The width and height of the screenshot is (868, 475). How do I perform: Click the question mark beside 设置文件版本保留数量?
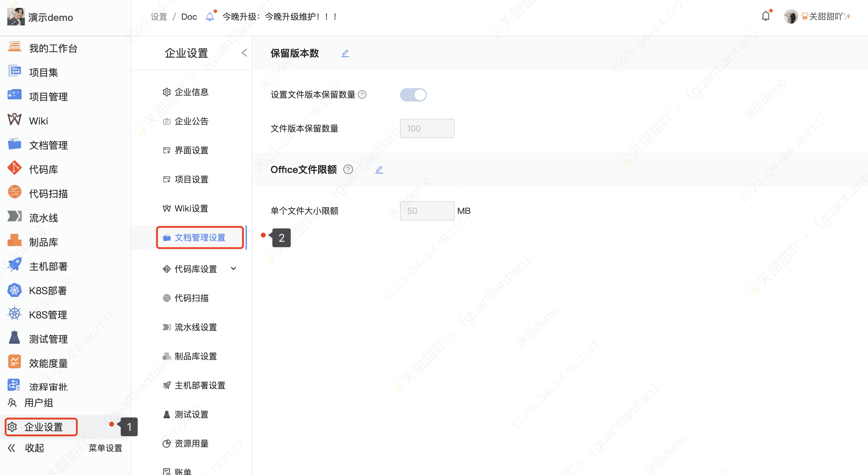tap(362, 95)
